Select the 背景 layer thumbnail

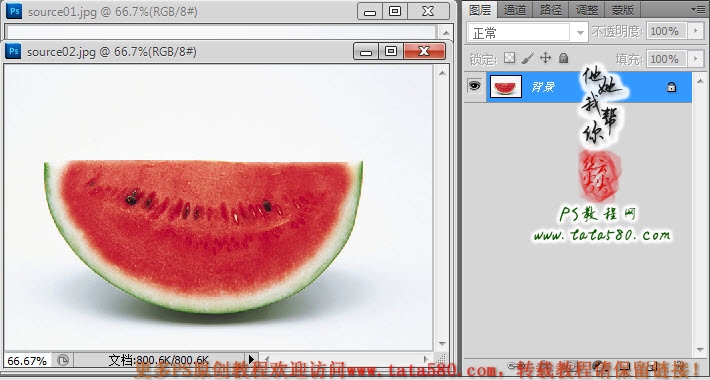click(506, 87)
